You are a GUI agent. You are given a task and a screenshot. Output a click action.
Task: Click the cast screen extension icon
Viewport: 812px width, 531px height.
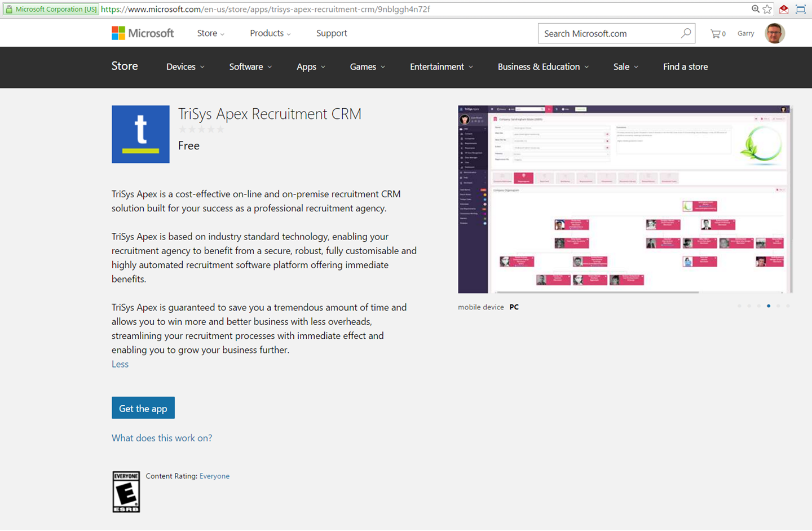click(801, 9)
